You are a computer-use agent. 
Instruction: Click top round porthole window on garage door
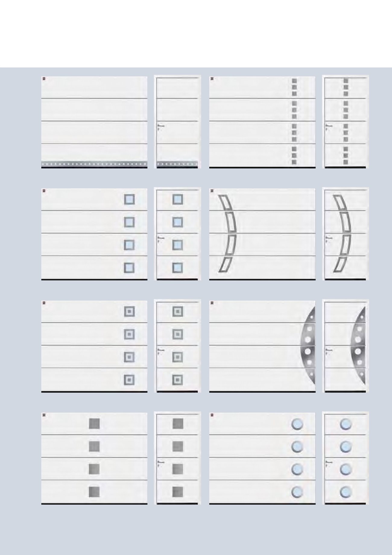pyautogui.click(x=297, y=424)
